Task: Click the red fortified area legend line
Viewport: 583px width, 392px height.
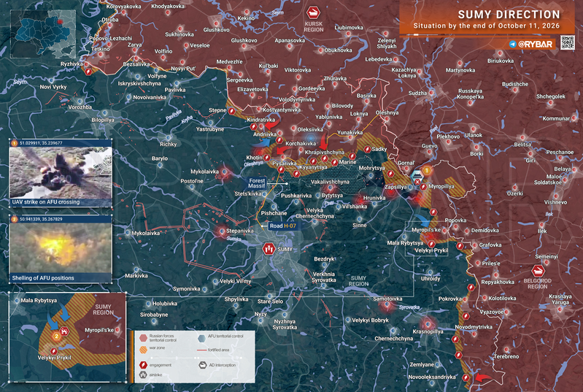Action: coord(202,350)
